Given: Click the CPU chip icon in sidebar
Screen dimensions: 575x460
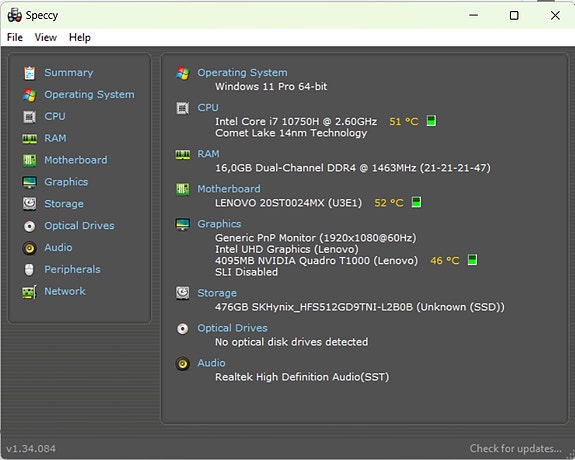Looking at the screenshot, I should 29,117.
